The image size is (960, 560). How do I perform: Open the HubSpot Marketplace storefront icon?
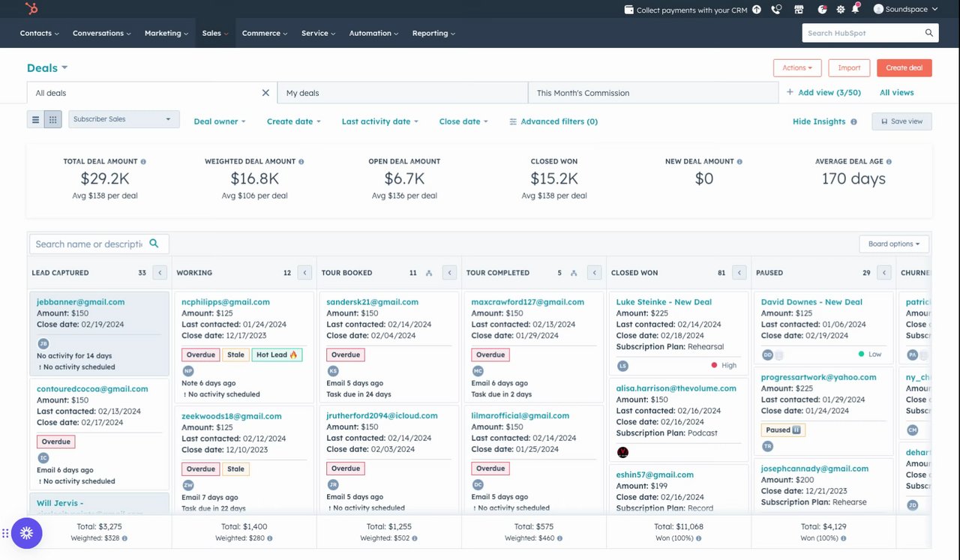click(x=799, y=10)
